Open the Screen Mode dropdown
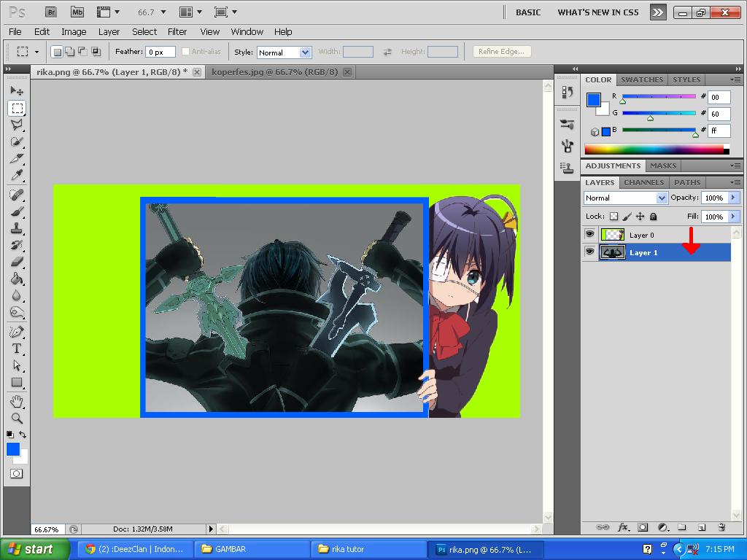The width and height of the screenshot is (747, 560). click(x=226, y=12)
